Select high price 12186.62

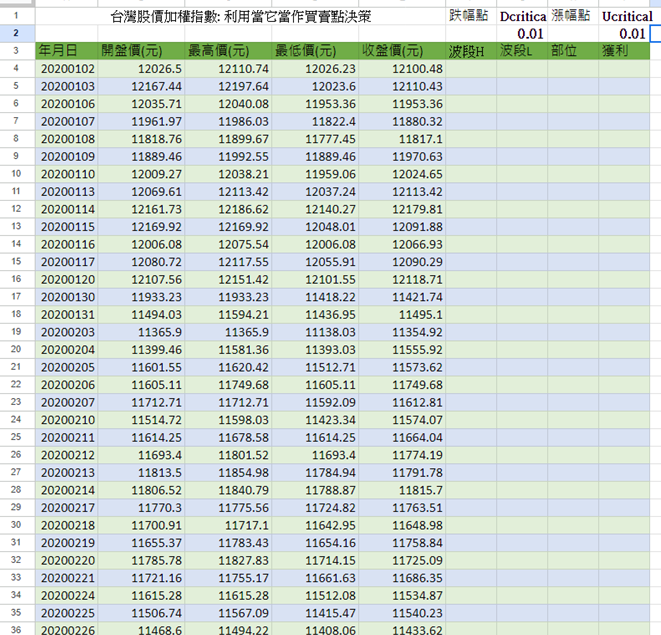point(228,209)
